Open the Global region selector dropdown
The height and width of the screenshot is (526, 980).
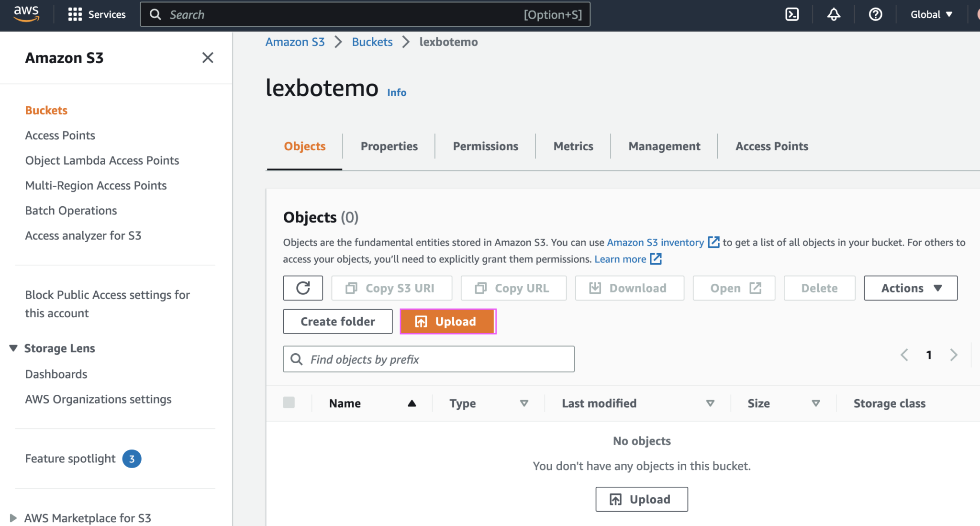click(x=929, y=14)
